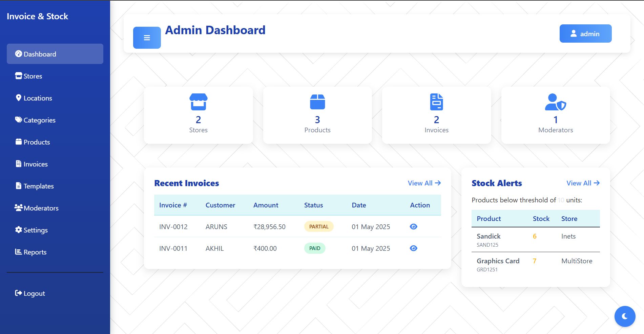Click the Products box icon in sidebar
Screen dimensions: 644x334
coord(19,141)
